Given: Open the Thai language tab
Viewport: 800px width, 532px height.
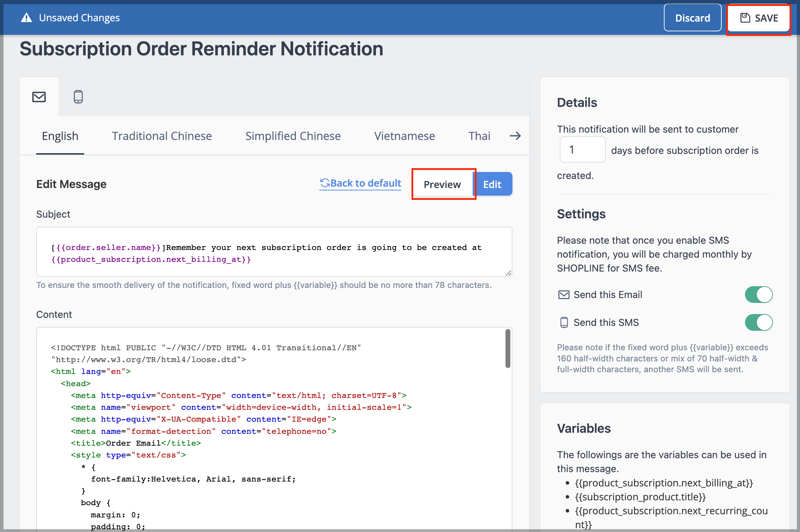Looking at the screenshot, I should (479, 136).
